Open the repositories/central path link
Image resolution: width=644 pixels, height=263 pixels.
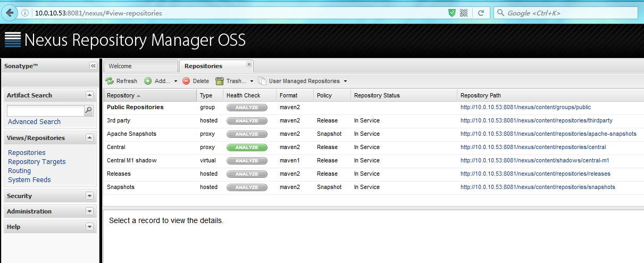pos(533,147)
